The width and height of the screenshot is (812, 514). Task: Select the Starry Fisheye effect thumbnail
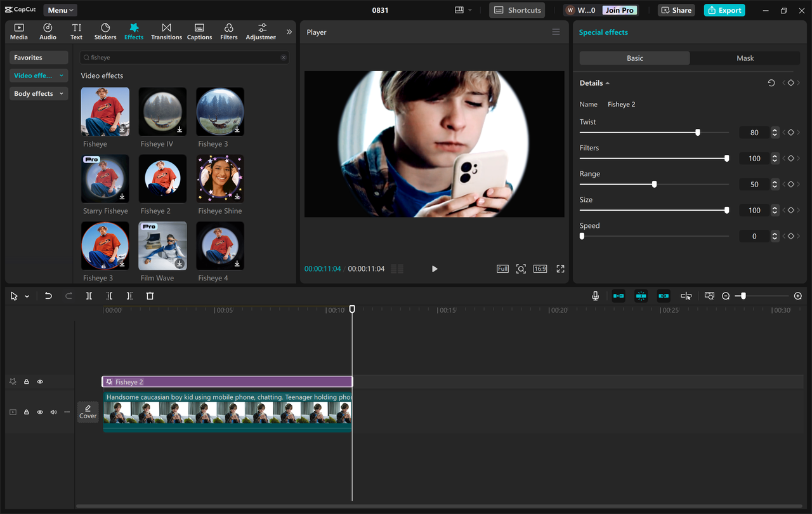click(x=105, y=179)
